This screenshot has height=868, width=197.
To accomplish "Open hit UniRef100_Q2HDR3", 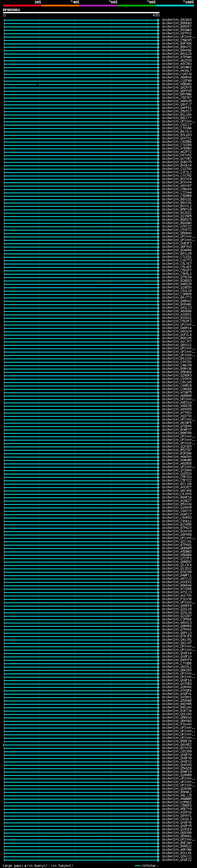I will [x=176, y=375].
